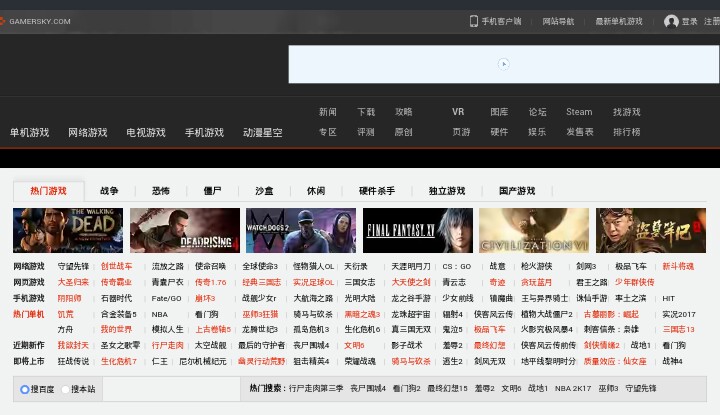Select the 搜本站 radio button
720x415 pixels.
coord(65,389)
